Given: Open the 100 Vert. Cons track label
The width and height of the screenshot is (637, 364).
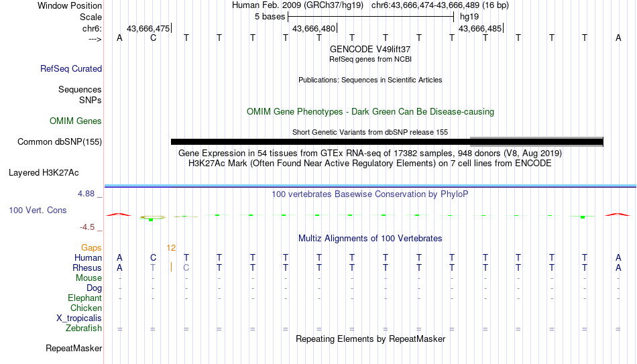Looking at the screenshot, I should coord(38,210).
